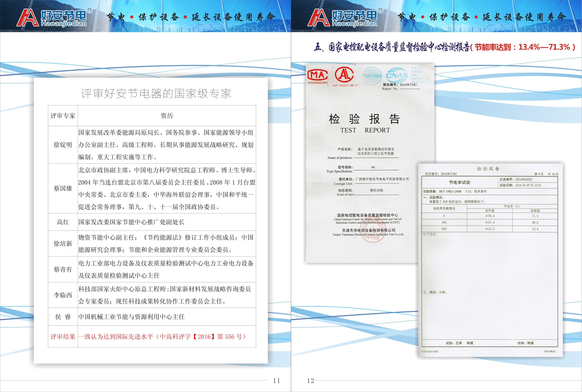Click the heading 评审好安节电器的国家级专家
582x392 pixels.
156,94
